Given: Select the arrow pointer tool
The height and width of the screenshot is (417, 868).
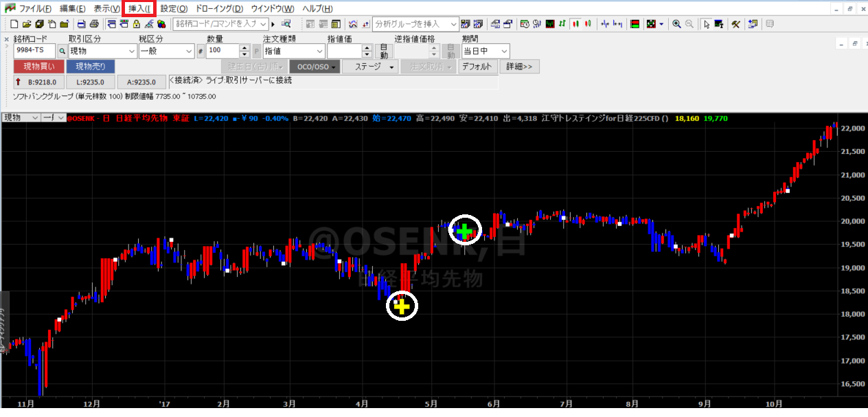Looking at the screenshot, I should [706, 24].
